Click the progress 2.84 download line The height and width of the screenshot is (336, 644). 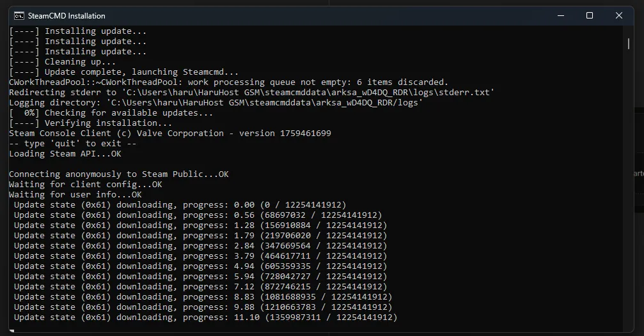pos(200,246)
